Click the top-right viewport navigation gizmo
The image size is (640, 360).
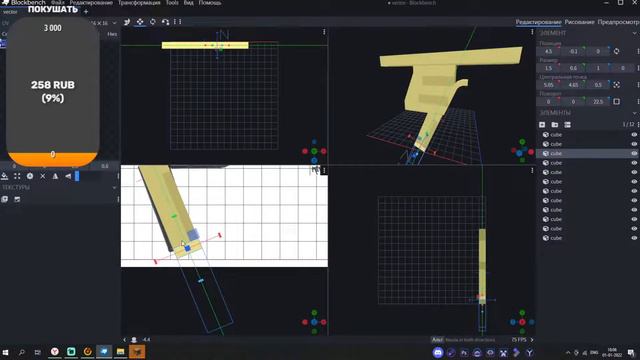point(522,151)
